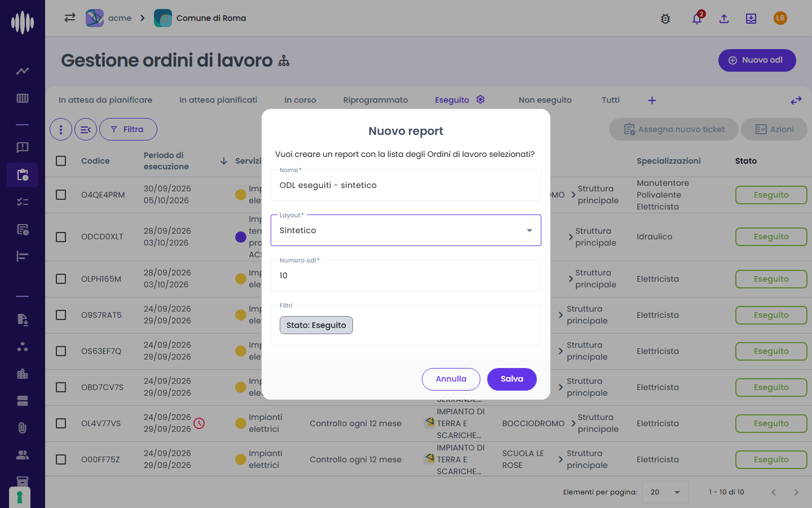Open notifications bell with badge

click(x=698, y=18)
